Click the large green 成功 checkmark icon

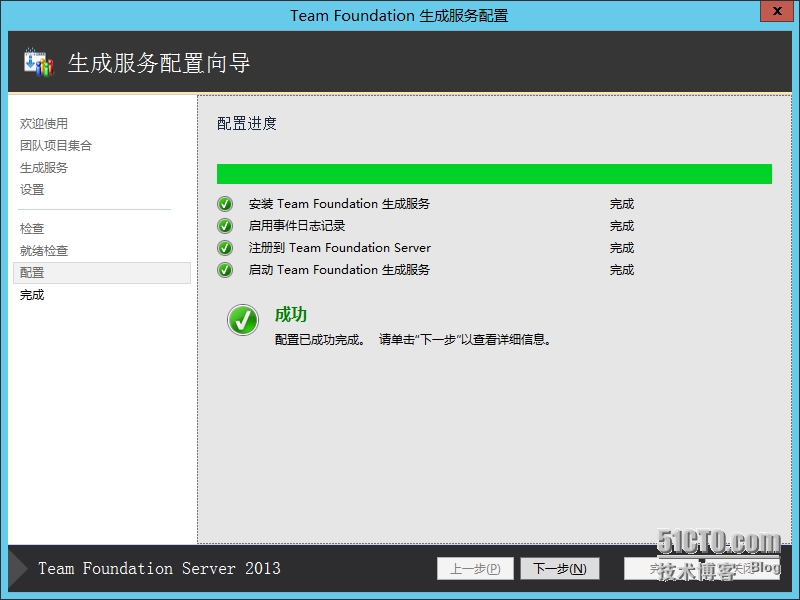click(243, 320)
